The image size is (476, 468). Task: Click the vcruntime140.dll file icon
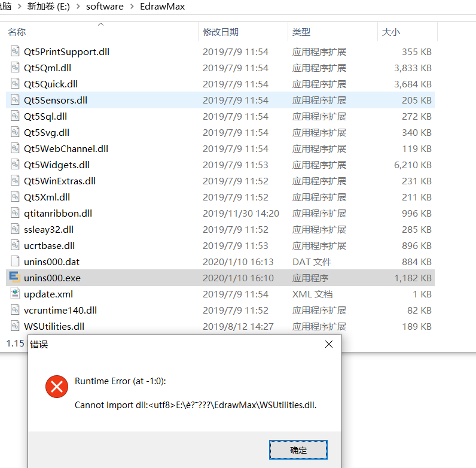15,309
